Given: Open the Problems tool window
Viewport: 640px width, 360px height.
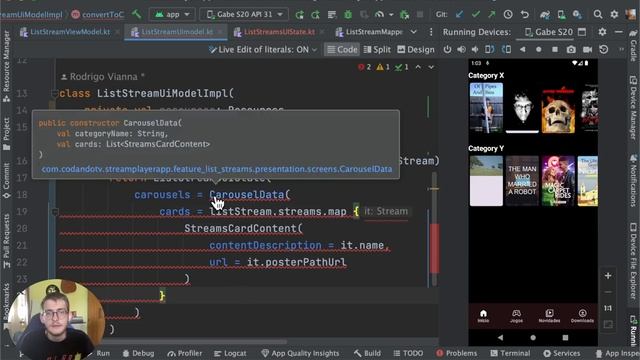Looking at the screenshot, I should [456, 353].
